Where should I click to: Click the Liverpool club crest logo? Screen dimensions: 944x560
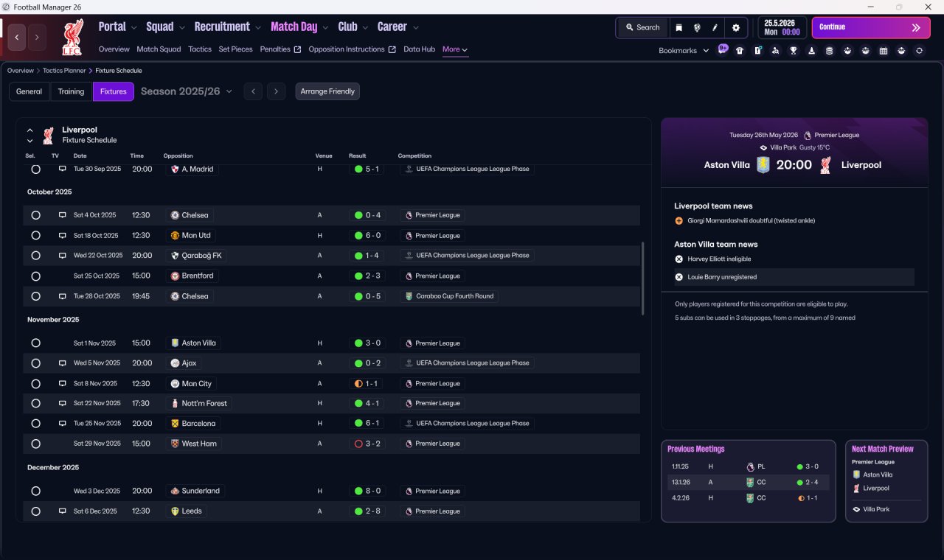[x=74, y=37]
